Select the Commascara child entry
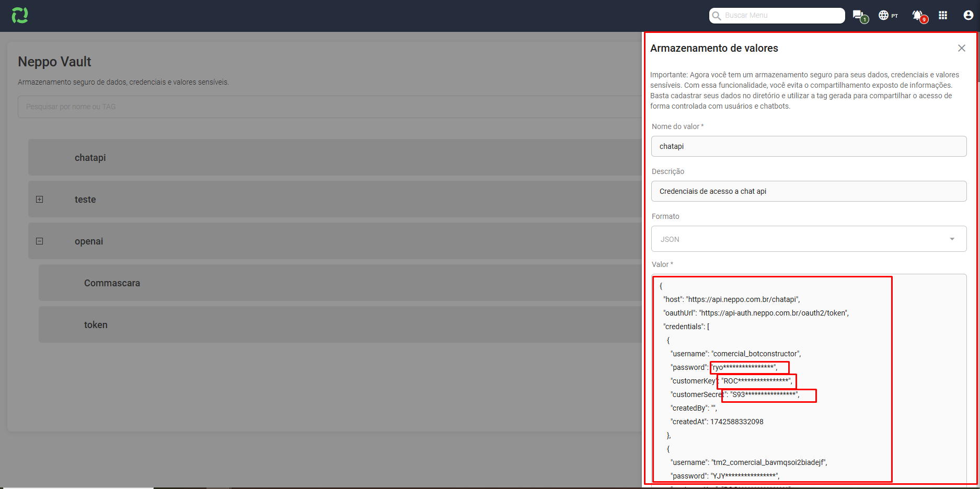The image size is (980, 489). point(340,283)
